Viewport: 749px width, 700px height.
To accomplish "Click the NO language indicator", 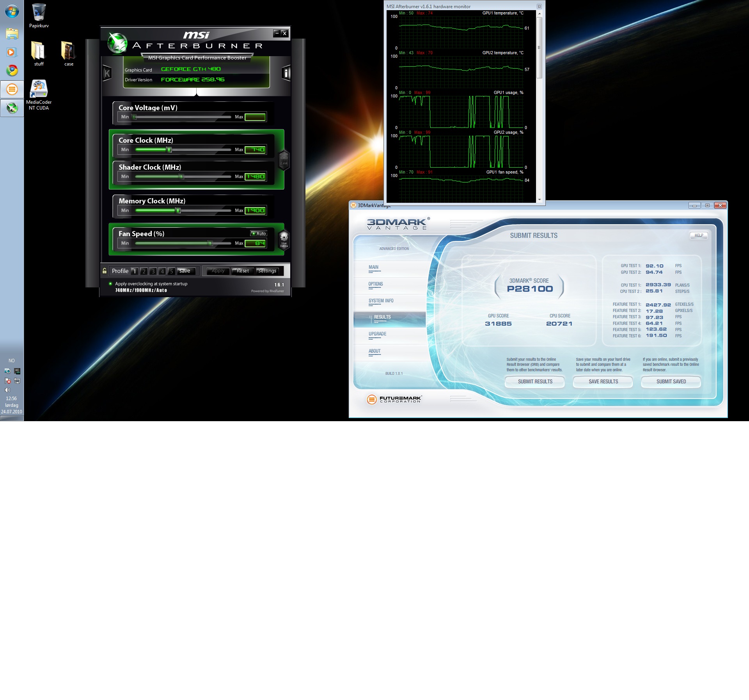I will coord(12,361).
